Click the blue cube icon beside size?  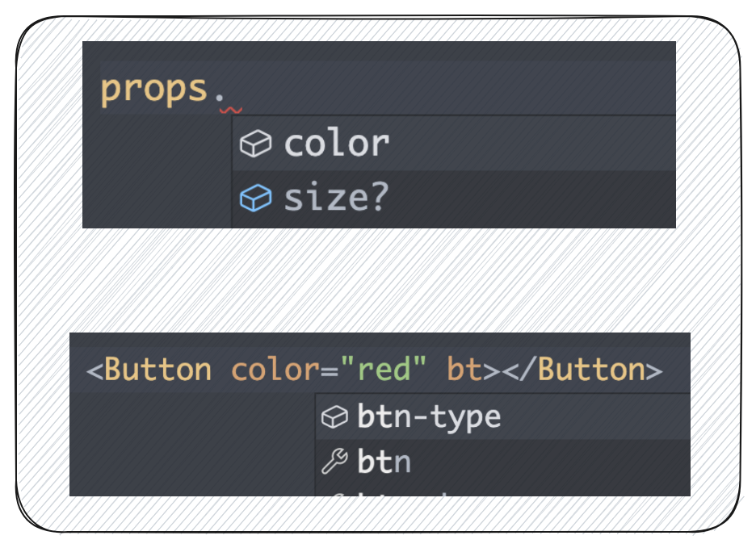tap(257, 199)
